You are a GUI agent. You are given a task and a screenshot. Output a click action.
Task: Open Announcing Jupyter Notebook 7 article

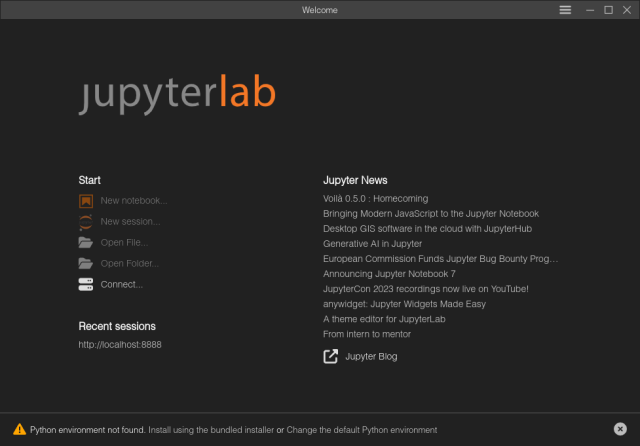pos(389,274)
